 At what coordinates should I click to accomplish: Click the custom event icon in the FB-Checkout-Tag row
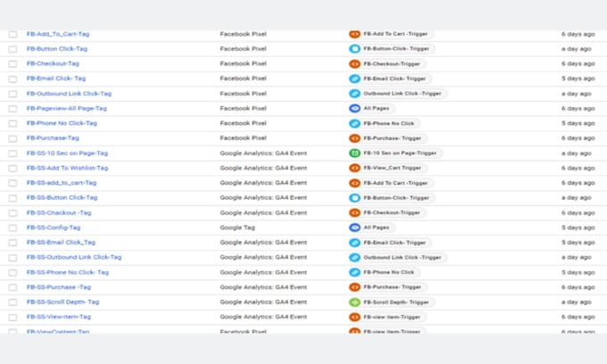354,64
